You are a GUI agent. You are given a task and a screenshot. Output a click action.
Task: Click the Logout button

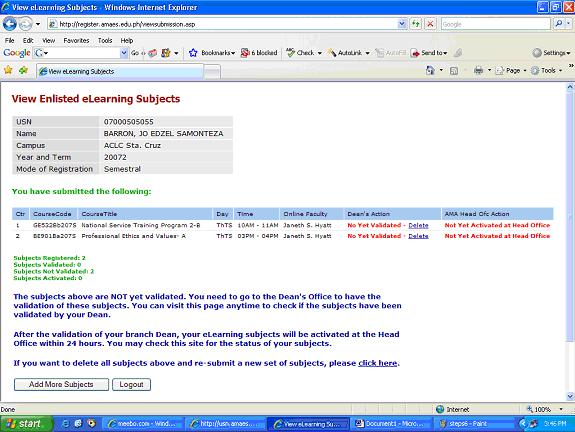coord(131,384)
